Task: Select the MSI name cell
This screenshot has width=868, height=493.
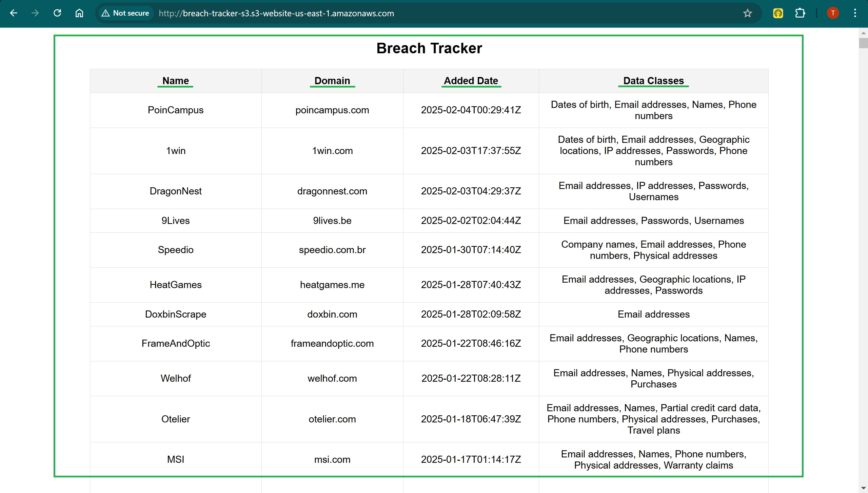Action: pos(176,459)
